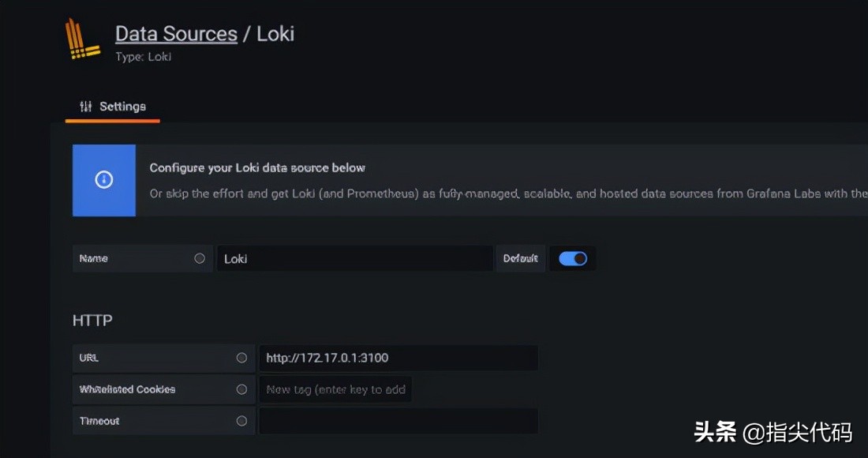Click the Whitelisted Cookies label
Image resolution: width=868 pixels, height=458 pixels.
(x=127, y=389)
